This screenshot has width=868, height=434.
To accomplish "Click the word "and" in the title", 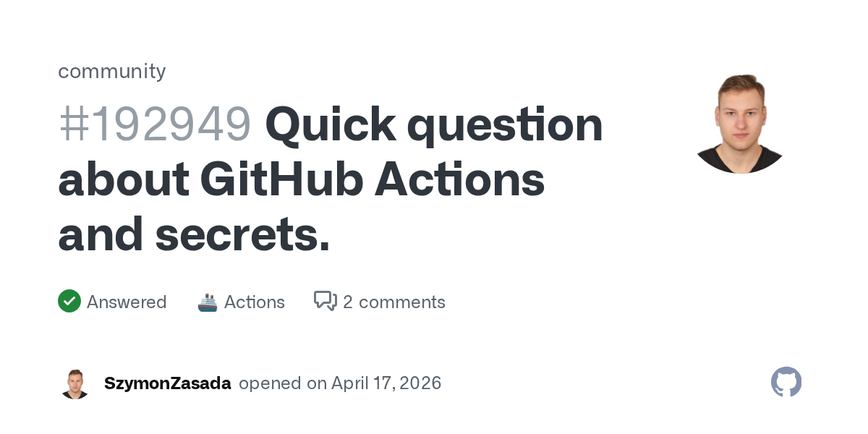I will (100, 236).
